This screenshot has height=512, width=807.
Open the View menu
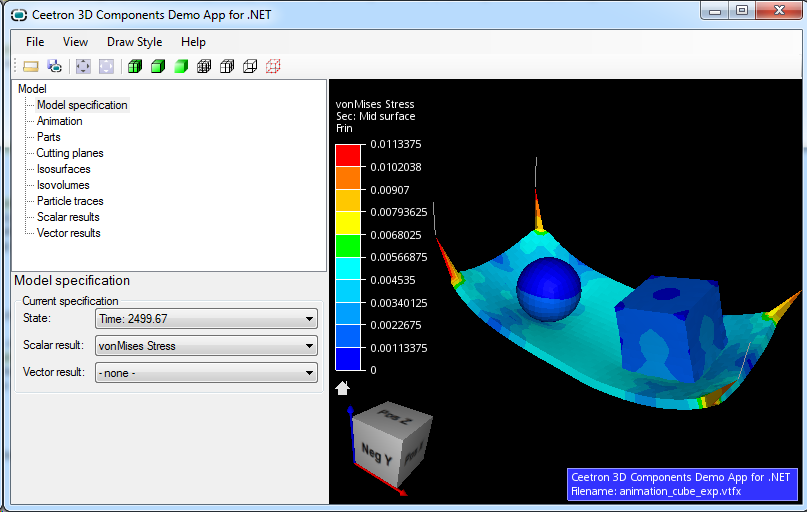click(75, 42)
